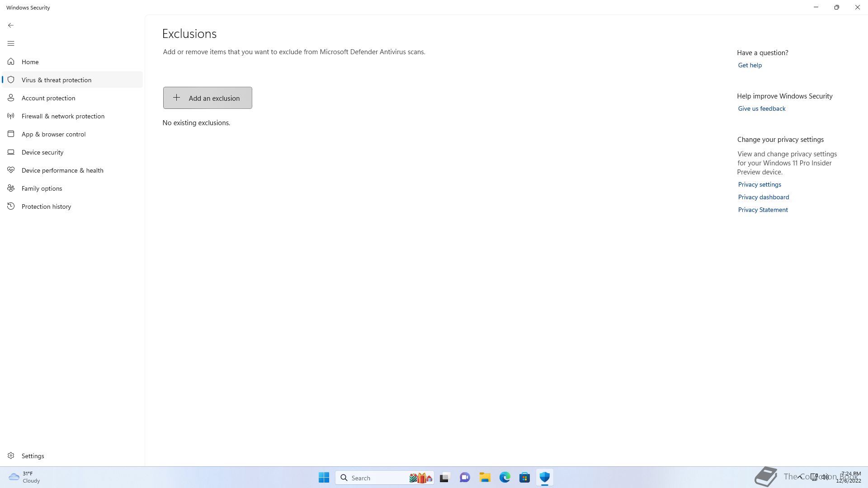Click the back arrow icon

11,25
